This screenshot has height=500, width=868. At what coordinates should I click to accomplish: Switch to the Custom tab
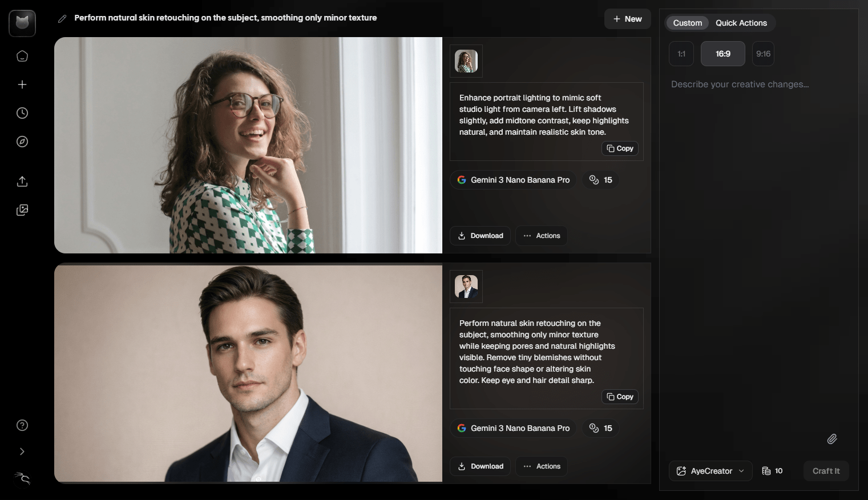tap(687, 23)
